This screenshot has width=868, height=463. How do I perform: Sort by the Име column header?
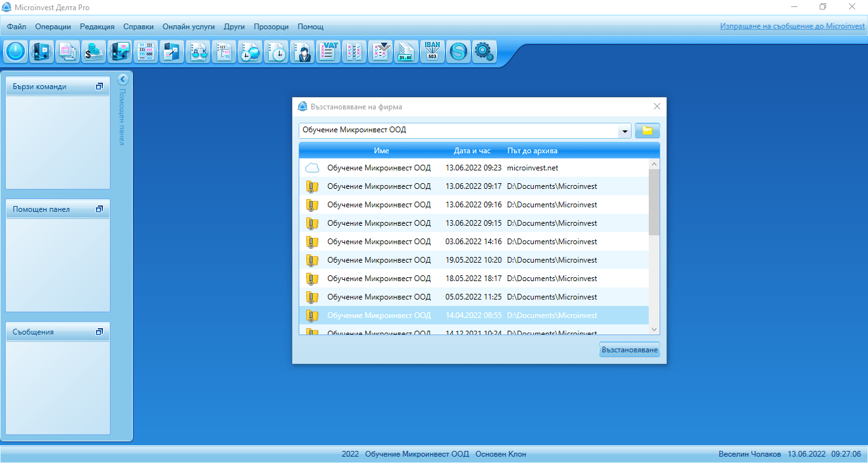pyautogui.click(x=381, y=151)
